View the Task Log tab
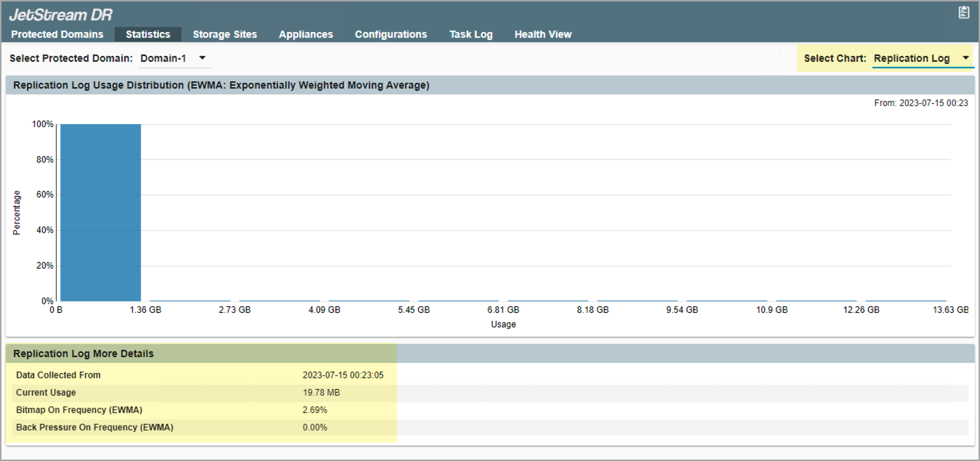 click(x=470, y=34)
